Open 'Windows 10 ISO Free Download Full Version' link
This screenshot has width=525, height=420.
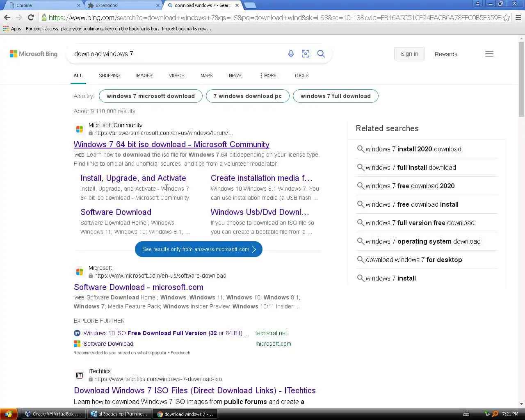[x=166, y=333]
